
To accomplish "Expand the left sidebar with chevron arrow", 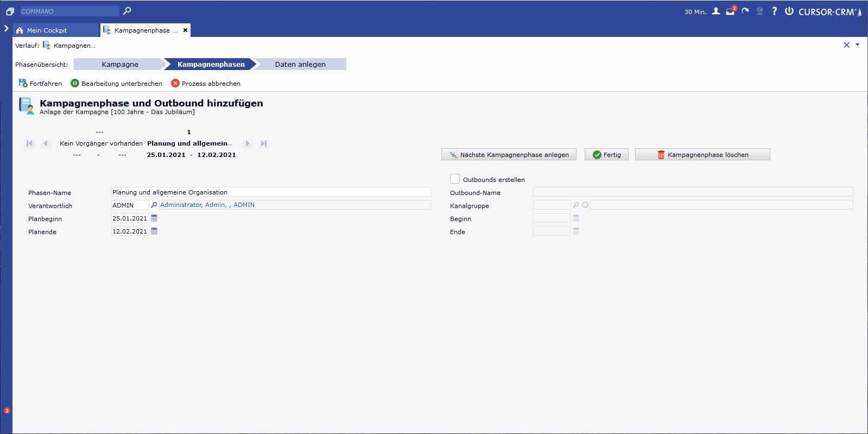I will pos(7,28).
